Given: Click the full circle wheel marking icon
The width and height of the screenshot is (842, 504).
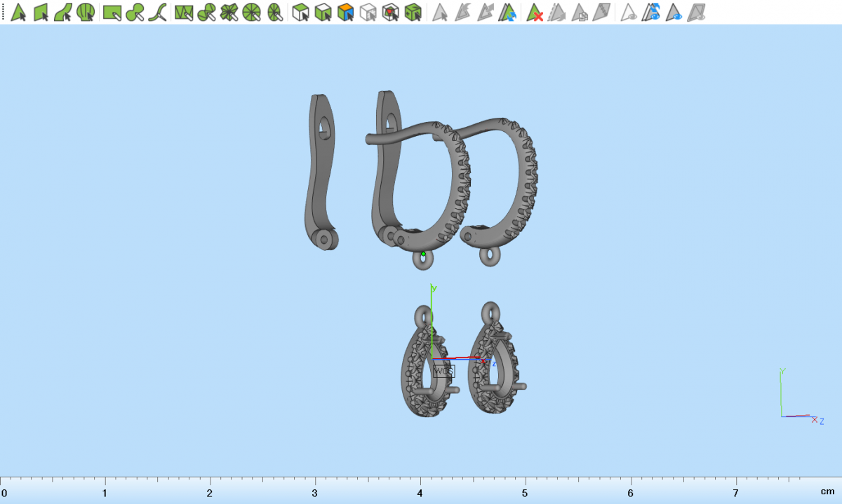Looking at the screenshot, I should point(252,12).
